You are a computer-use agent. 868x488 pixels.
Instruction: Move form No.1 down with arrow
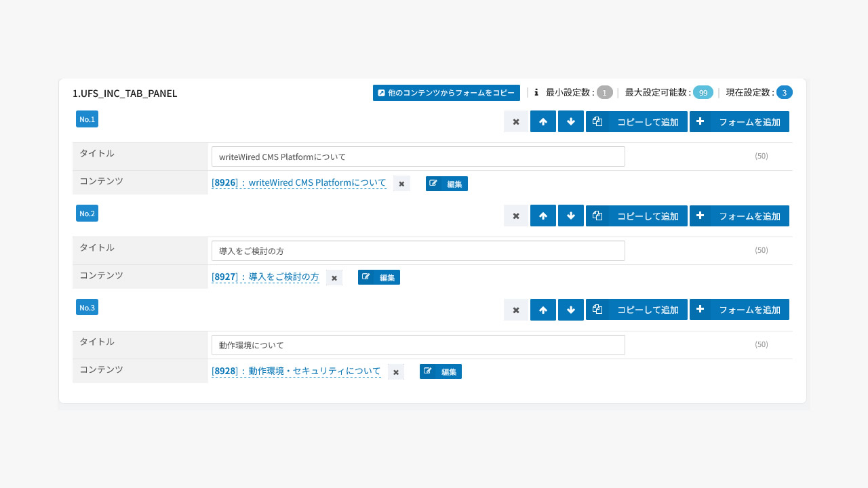(570, 122)
